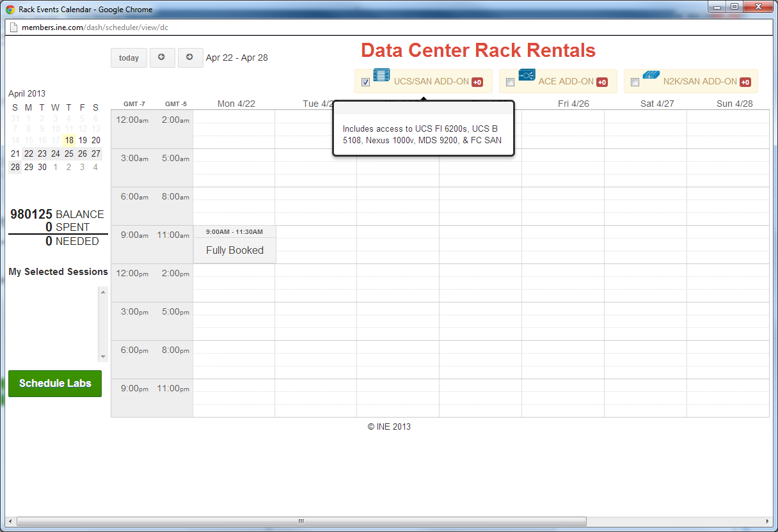Screen dimensions: 778x532
Task: Click the Data Center Rack Rentals heading
Action: [479, 51]
